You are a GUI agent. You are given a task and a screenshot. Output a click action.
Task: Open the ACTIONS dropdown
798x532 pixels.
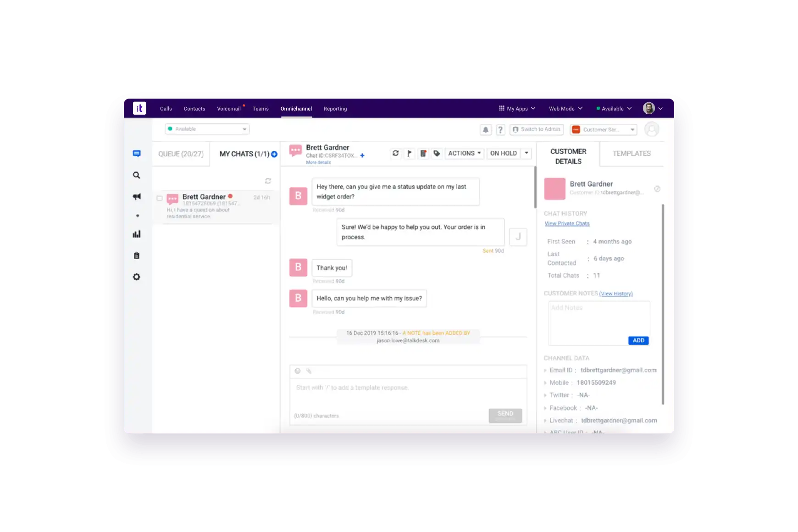464,154
